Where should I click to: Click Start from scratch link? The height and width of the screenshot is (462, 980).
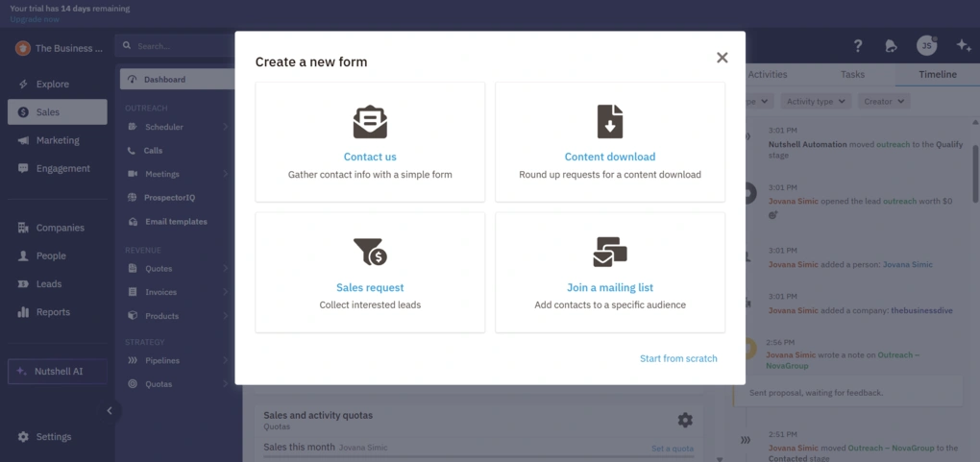678,358
